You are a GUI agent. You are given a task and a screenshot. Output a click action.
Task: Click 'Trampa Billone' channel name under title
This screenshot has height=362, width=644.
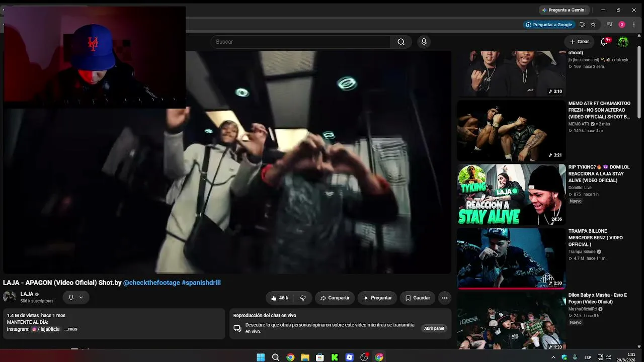click(x=582, y=252)
